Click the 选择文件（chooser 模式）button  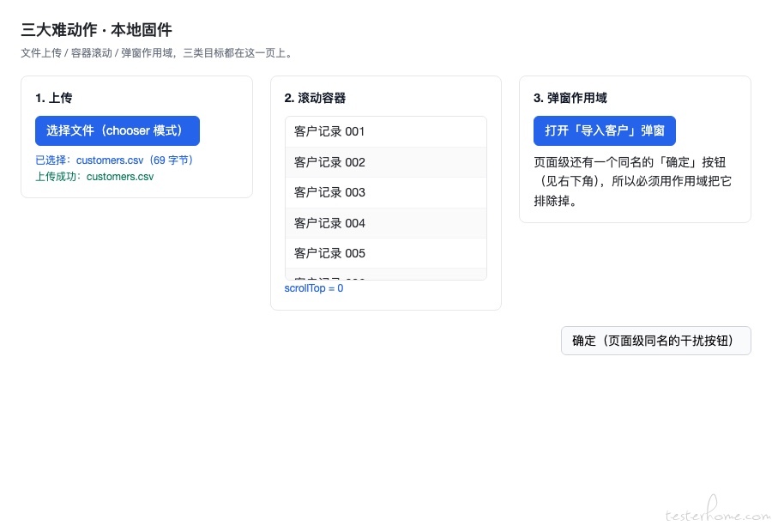click(118, 130)
